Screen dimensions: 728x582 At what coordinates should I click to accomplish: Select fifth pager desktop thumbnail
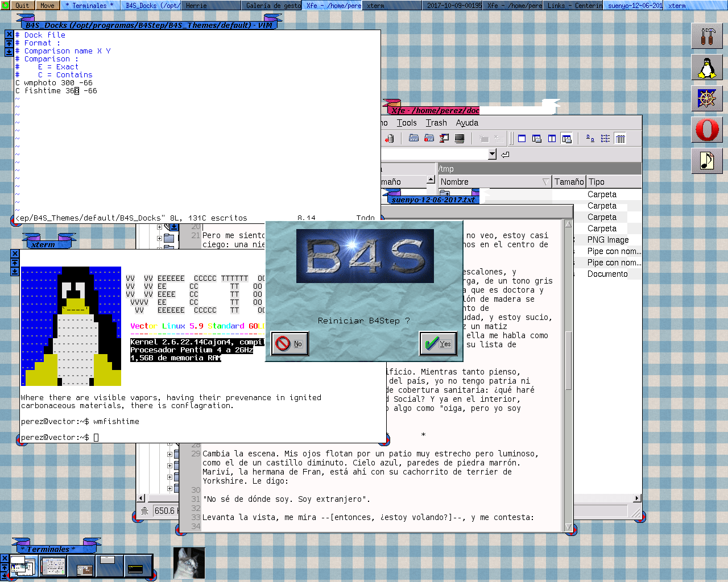pyautogui.click(x=138, y=566)
